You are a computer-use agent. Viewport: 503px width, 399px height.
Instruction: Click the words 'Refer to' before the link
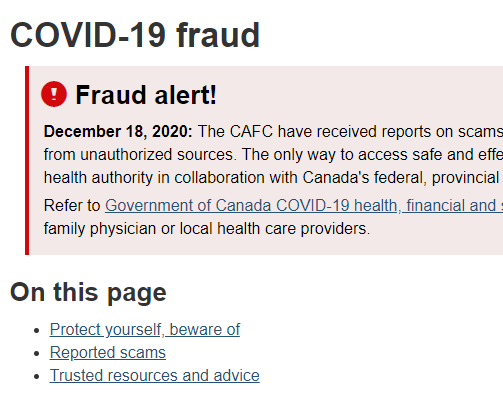point(72,205)
